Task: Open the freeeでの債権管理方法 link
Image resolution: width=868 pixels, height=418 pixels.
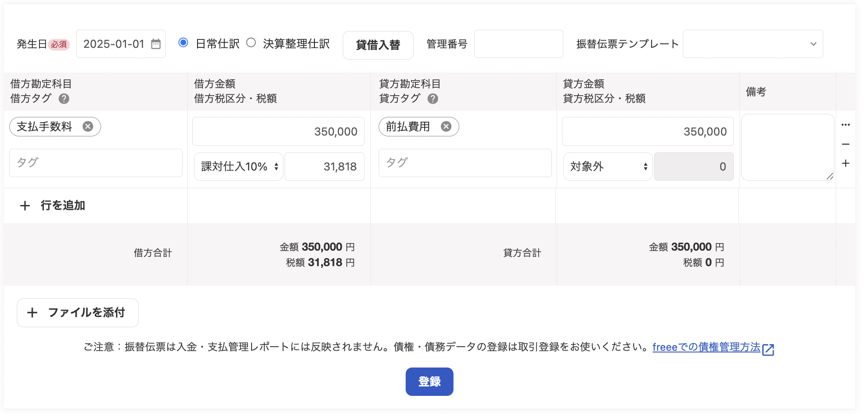Action: (x=706, y=347)
